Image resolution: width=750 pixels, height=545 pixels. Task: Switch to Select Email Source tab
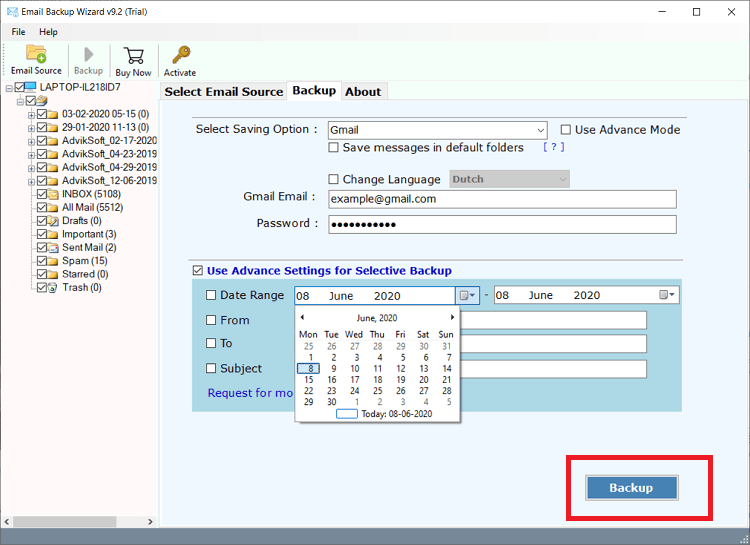click(224, 92)
